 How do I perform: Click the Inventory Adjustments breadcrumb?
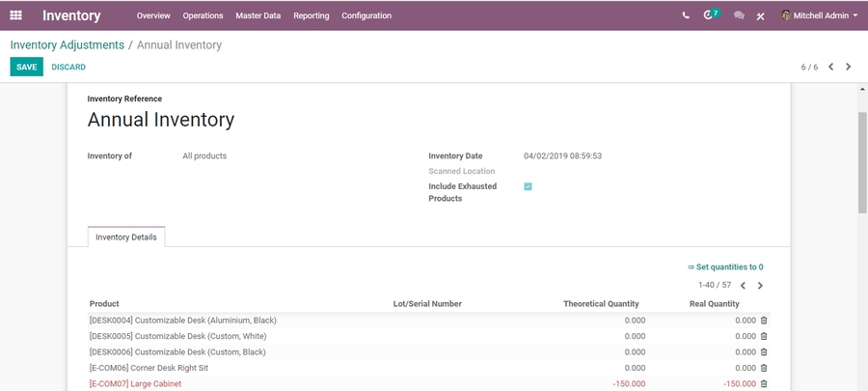click(68, 45)
